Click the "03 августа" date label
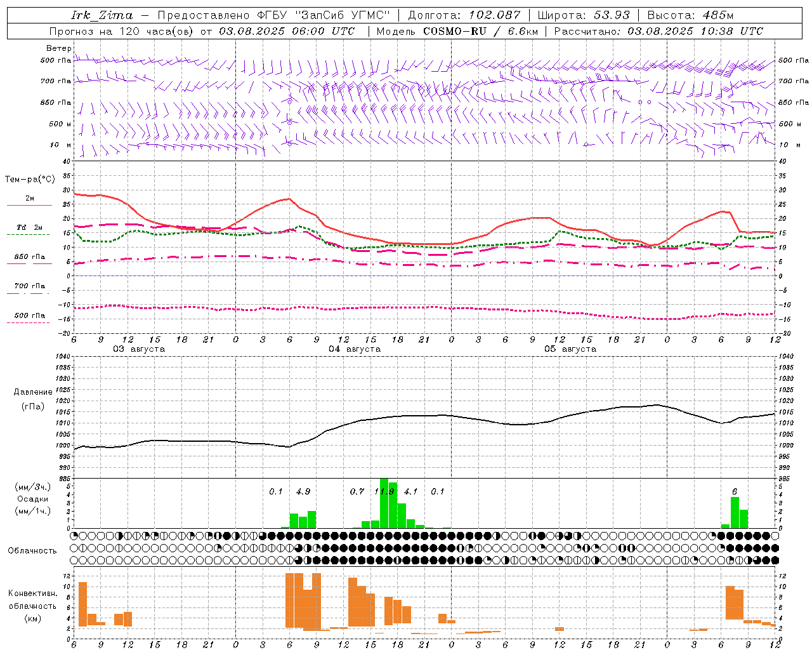This screenshot has width=812, height=650. [139, 349]
